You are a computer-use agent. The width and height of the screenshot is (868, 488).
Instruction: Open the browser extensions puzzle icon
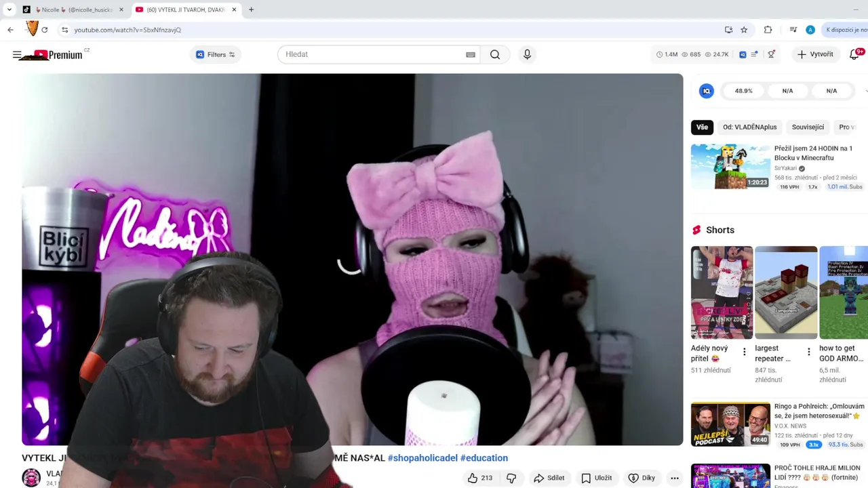point(768,30)
